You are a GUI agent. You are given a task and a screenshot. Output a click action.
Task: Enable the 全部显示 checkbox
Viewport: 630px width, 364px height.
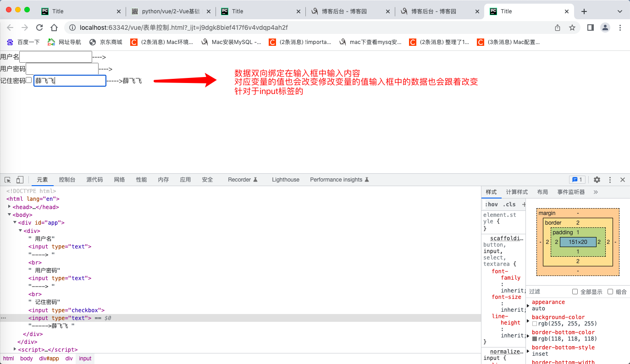(x=575, y=292)
